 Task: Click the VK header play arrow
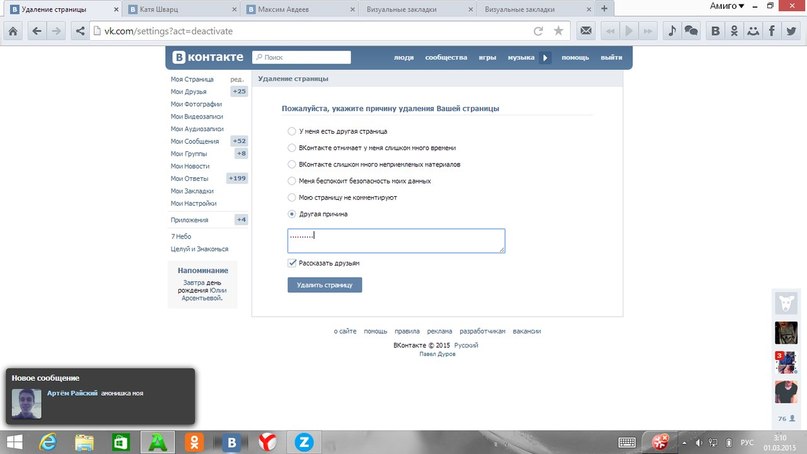[x=545, y=58]
